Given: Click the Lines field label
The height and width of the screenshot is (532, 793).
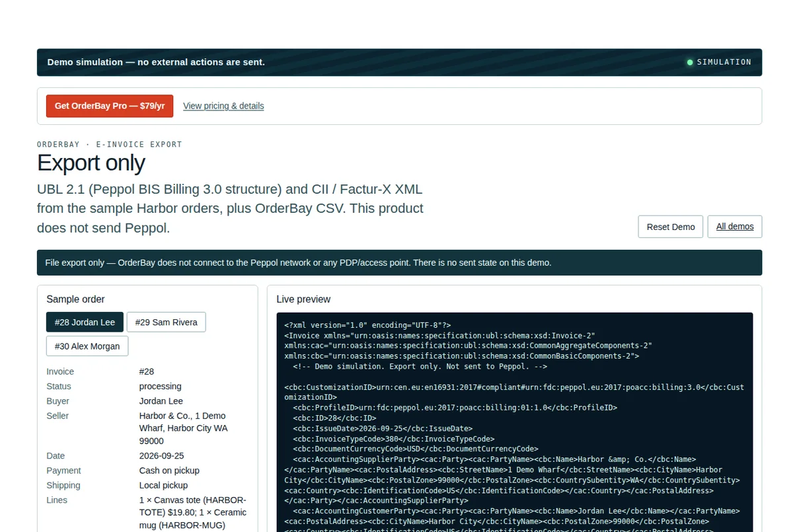Looking at the screenshot, I should [x=57, y=500].
